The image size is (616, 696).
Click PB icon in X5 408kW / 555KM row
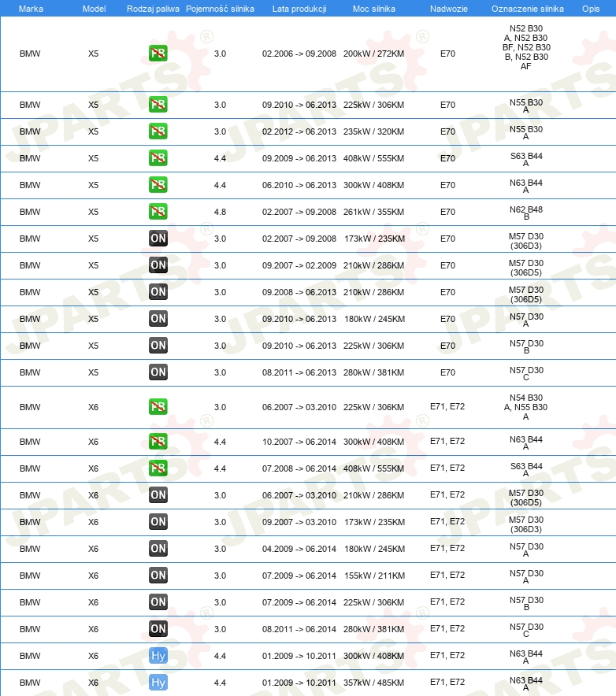coord(158,157)
